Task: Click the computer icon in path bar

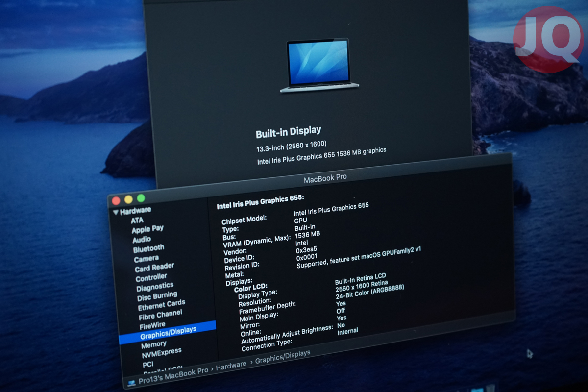Action: (x=131, y=383)
